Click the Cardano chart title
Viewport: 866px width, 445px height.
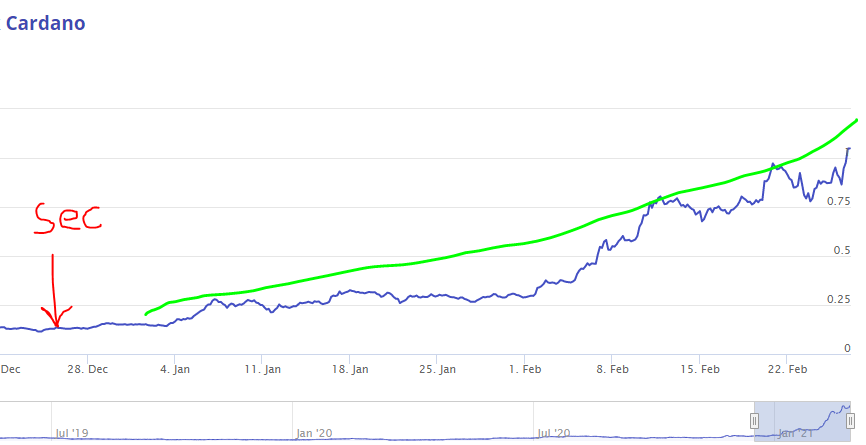[x=45, y=23]
